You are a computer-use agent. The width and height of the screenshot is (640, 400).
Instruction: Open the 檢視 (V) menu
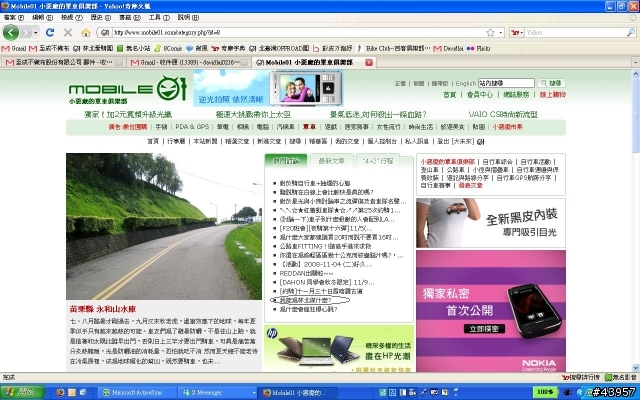(72, 18)
